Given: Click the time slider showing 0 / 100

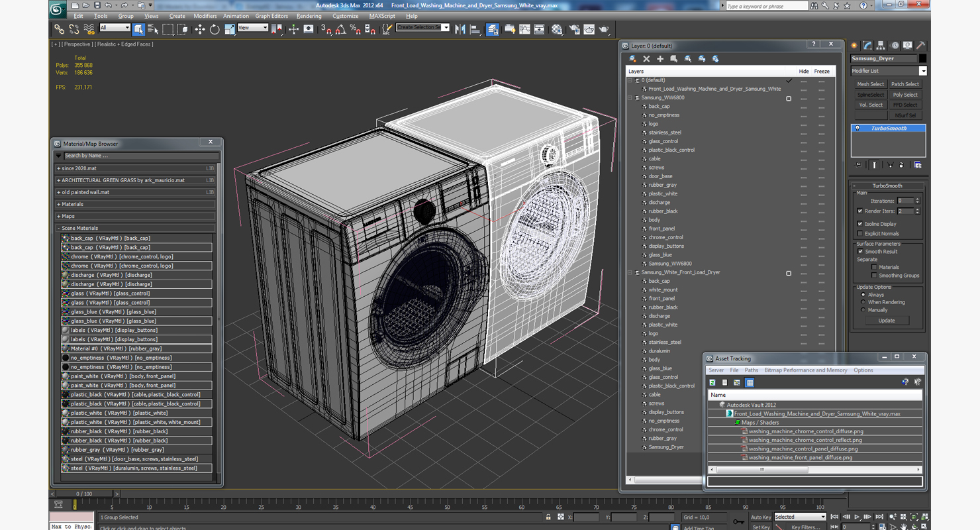Looking at the screenshot, I should (x=84, y=494).
